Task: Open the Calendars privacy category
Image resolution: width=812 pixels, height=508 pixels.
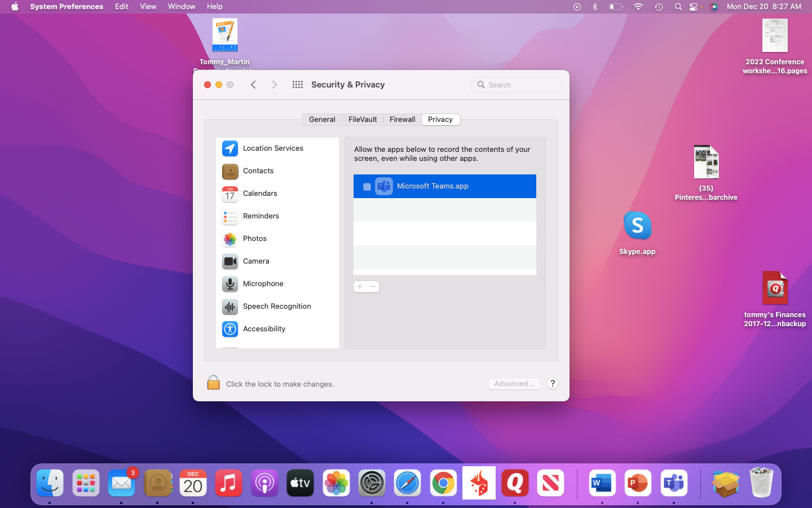Action: pyautogui.click(x=277, y=194)
